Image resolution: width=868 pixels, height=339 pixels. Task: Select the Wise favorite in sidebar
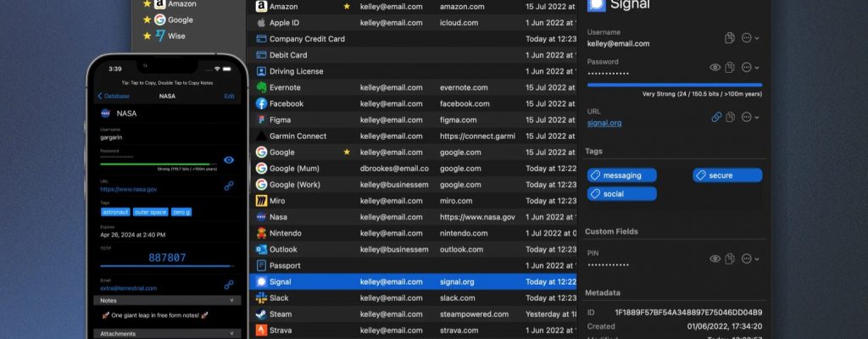[176, 36]
